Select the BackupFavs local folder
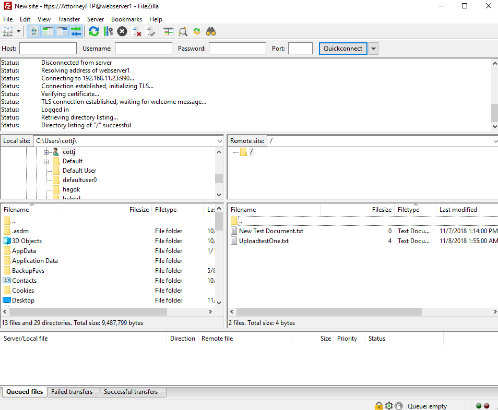 tap(28, 271)
